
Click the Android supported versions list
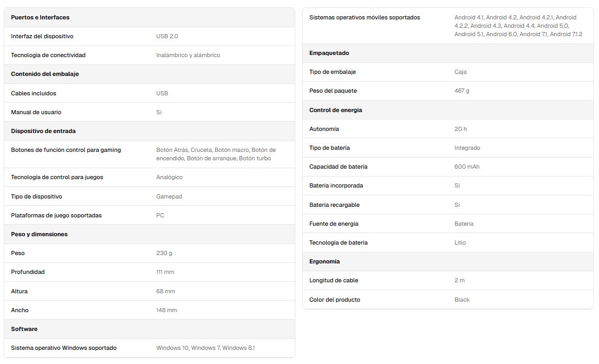coord(518,26)
